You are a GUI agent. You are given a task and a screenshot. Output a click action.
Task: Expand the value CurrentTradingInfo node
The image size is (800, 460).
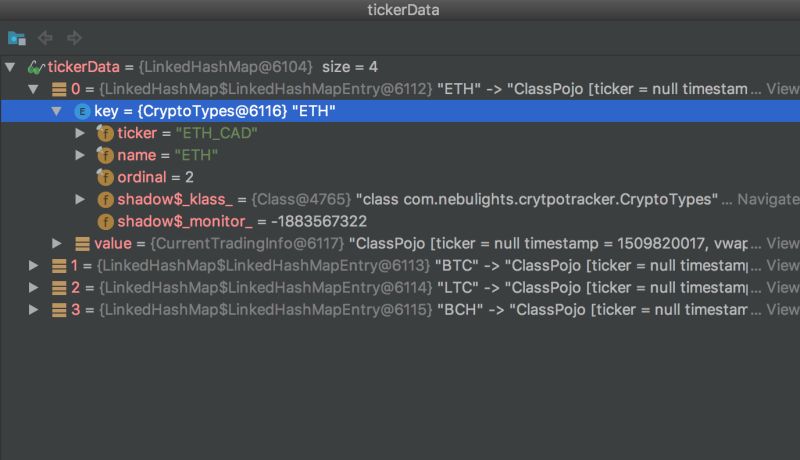[57, 243]
